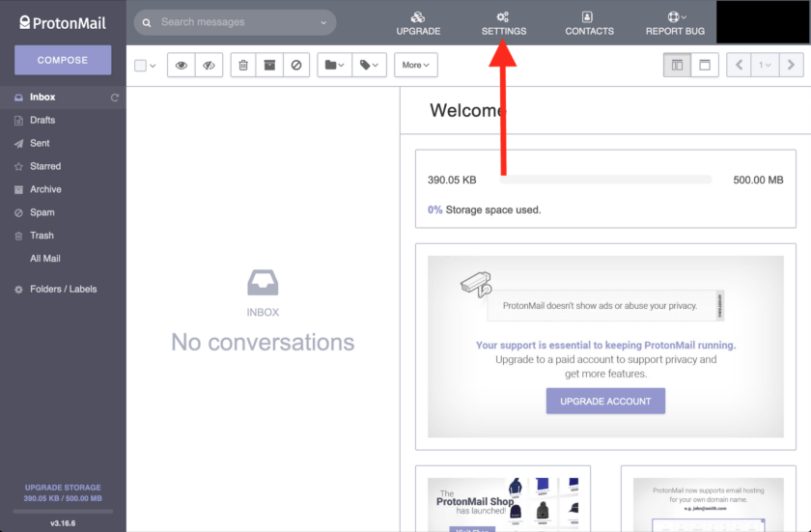Click the '500.00 MB' storage limit value
Image resolution: width=811 pixels, height=532 pixels.
tap(758, 180)
